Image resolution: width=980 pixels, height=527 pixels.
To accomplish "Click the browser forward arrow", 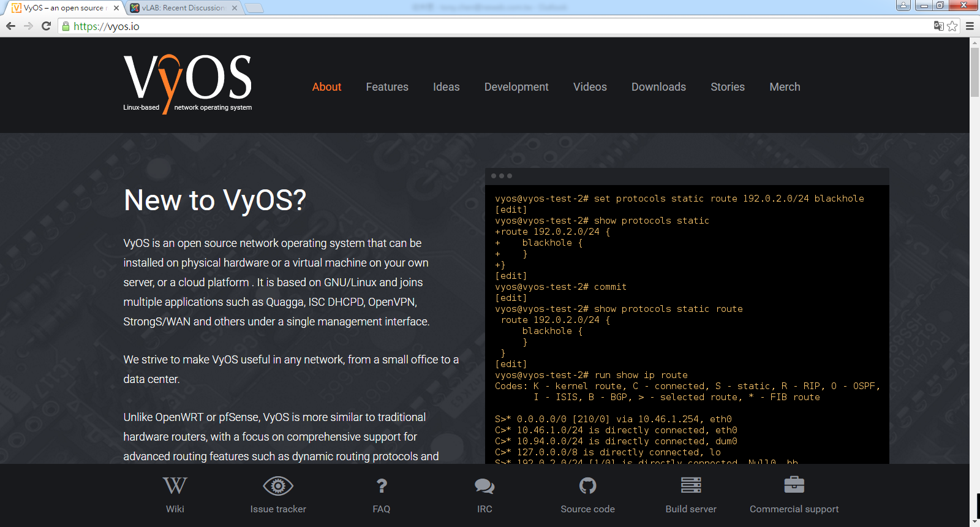I will tap(28, 26).
